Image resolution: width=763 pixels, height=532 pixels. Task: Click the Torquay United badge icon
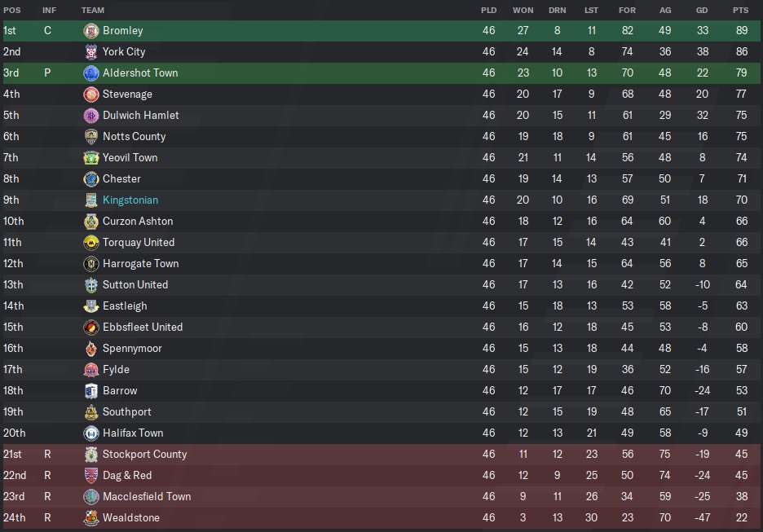[x=90, y=243]
